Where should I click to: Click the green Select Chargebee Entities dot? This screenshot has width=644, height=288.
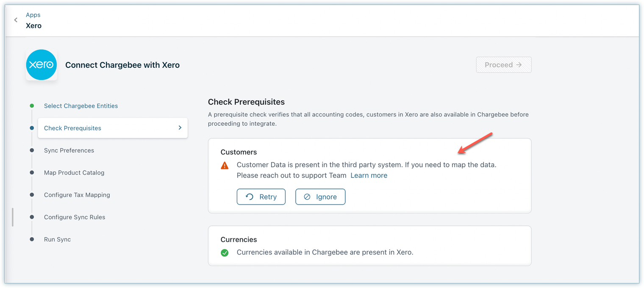coord(32,106)
